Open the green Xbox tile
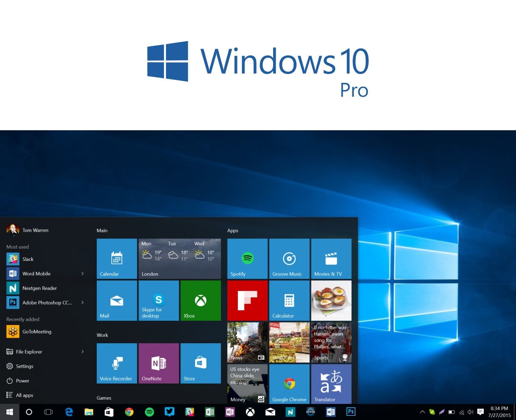The height and width of the screenshot is (420, 516). [x=200, y=300]
